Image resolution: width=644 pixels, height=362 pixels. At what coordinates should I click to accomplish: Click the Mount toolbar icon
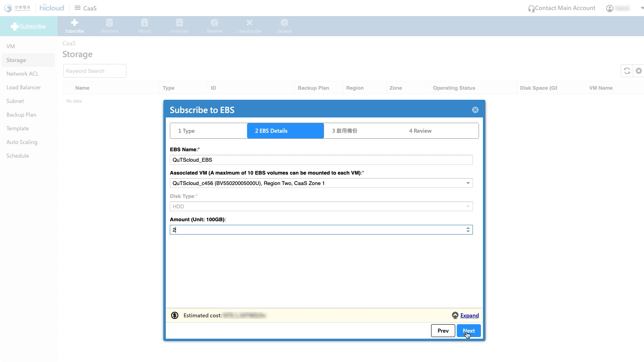coord(144,23)
